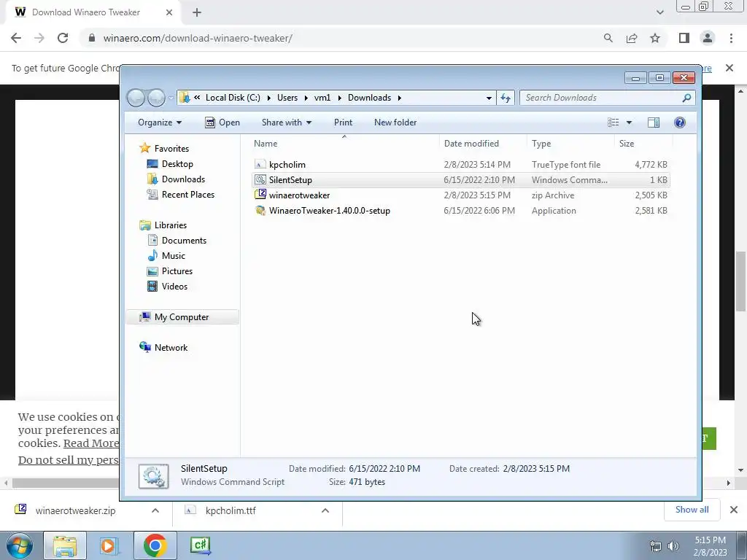The height and width of the screenshot is (560, 747).
Task: Click the Do not sell my personal information link
Action: point(68,460)
